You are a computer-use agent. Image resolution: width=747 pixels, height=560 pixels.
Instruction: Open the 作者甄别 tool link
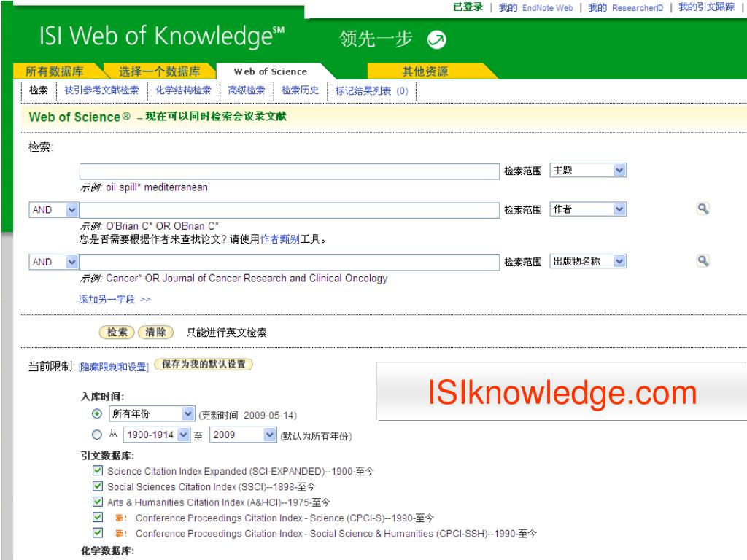coord(279,239)
